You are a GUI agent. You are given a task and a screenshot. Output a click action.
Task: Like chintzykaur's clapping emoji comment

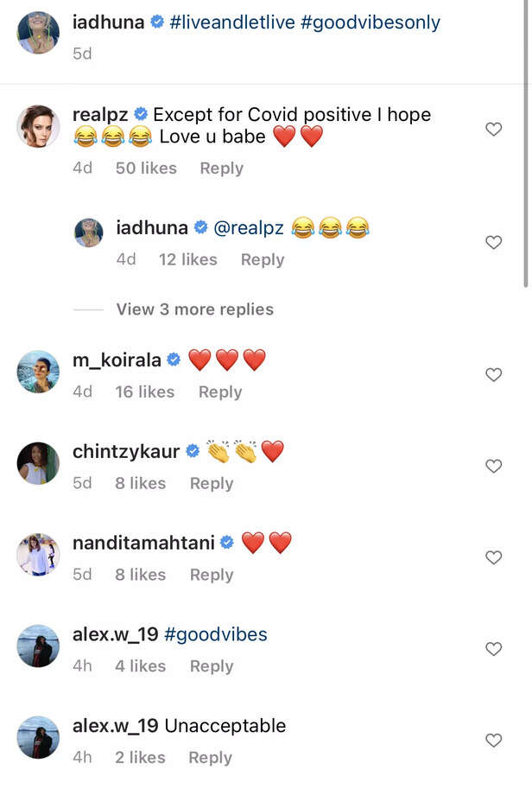(494, 466)
